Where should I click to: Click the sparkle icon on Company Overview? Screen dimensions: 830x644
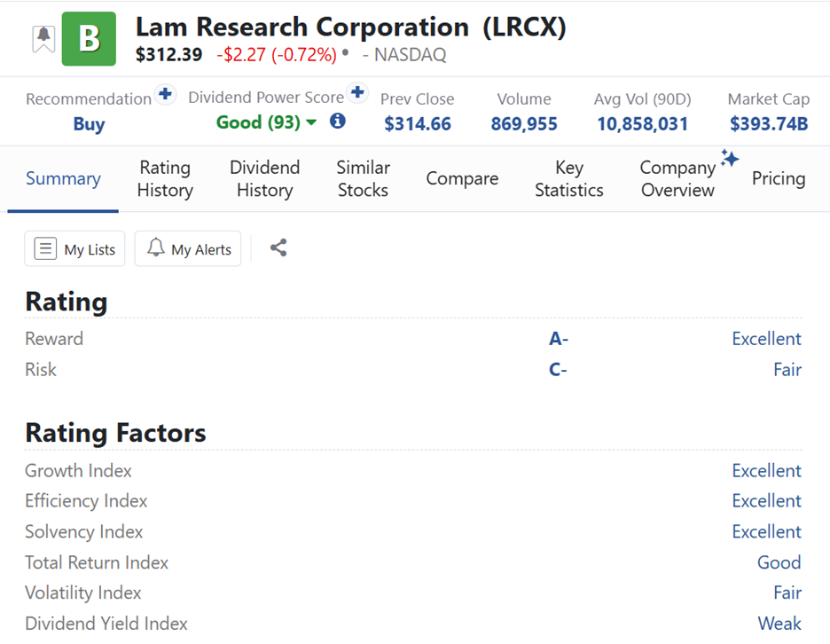[730, 158]
